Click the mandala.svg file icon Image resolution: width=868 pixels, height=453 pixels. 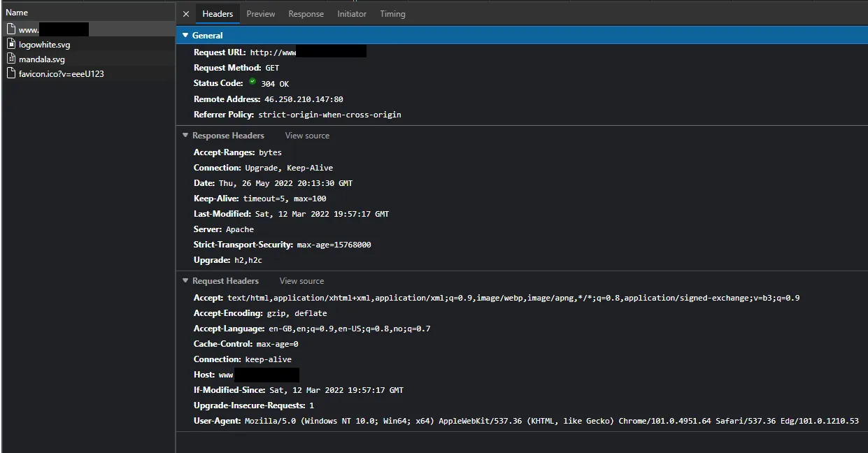pos(11,59)
